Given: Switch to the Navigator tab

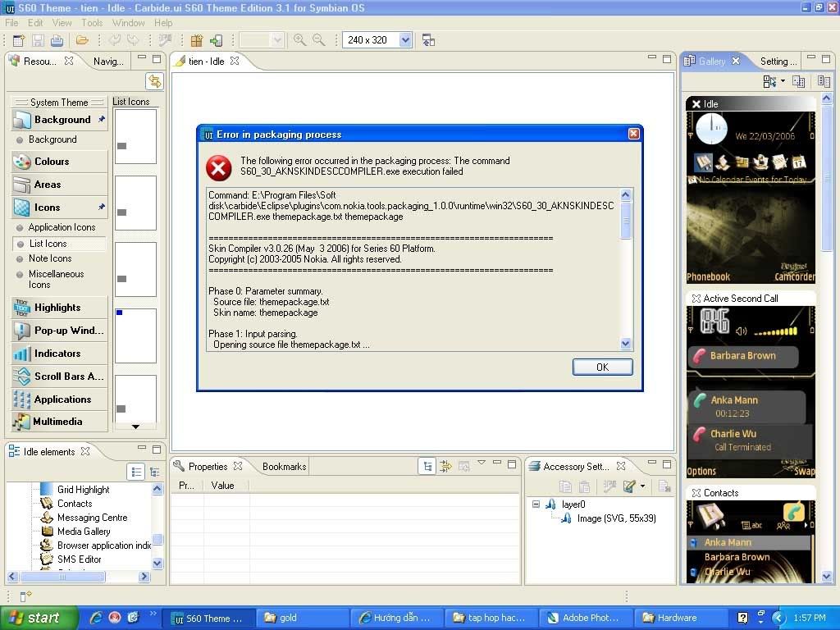Looking at the screenshot, I should [x=108, y=62].
